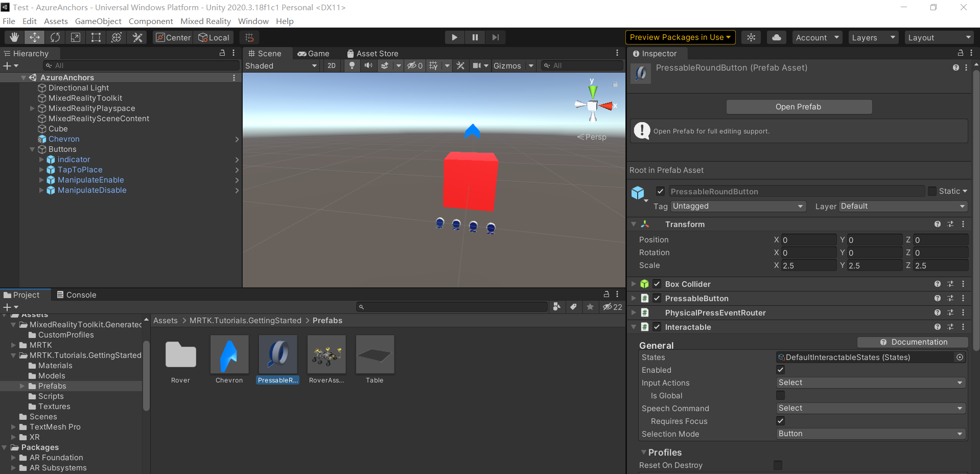This screenshot has width=980, height=474.
Task: Select the Move tool in the toolbar
Action: (34, 37)
